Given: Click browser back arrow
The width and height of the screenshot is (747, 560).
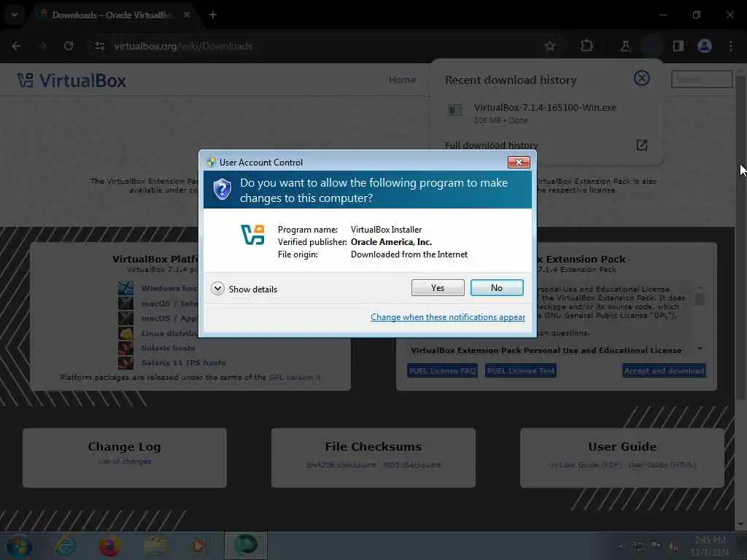Looking at the screenshot, I should coord(16,46).
